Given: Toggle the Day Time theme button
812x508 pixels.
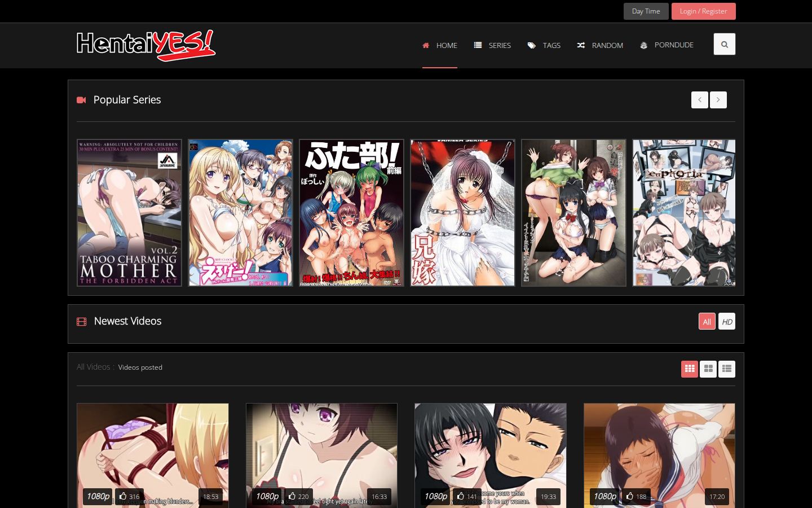Looking at the screenshot, I should 646,11.
